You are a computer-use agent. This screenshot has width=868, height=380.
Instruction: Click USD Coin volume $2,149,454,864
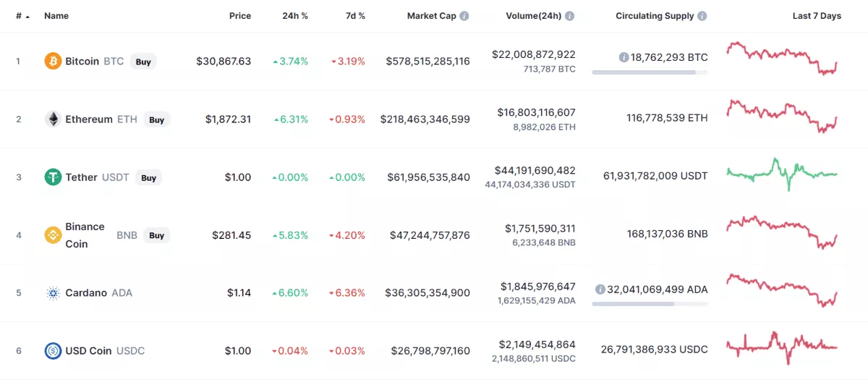537,344
